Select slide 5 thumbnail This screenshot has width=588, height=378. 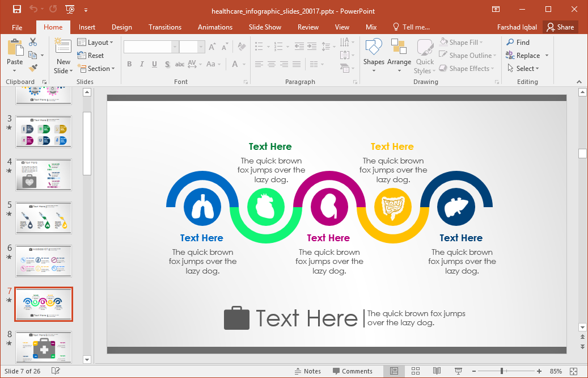tap(44, 218)
